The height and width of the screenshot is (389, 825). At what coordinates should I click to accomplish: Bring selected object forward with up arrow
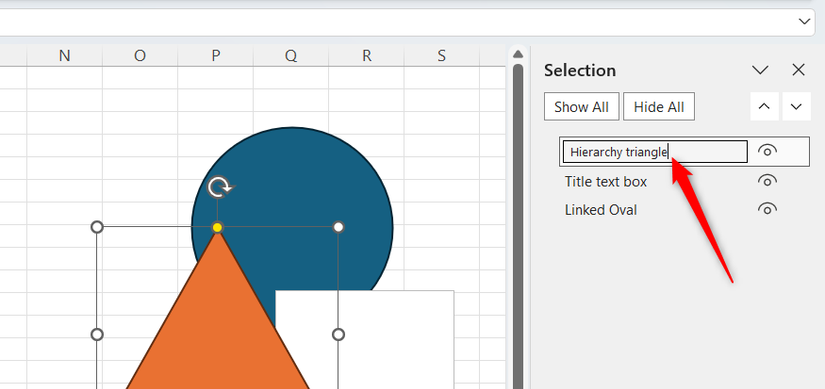(764, 106)
